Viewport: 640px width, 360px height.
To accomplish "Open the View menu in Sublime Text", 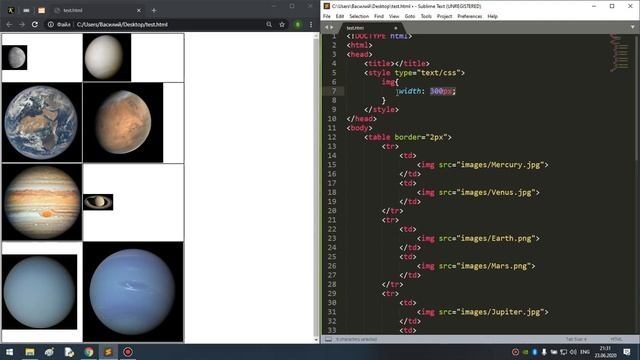I will pos(394,16).
